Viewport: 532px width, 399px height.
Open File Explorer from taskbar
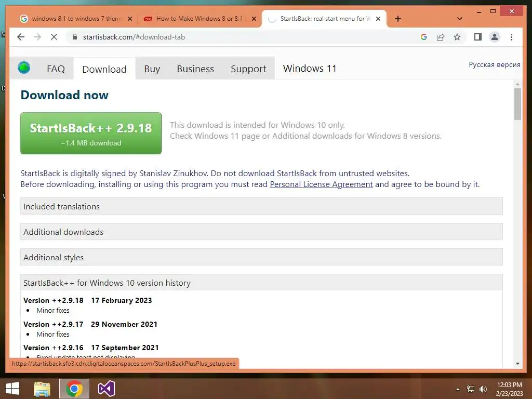[42, 389]
